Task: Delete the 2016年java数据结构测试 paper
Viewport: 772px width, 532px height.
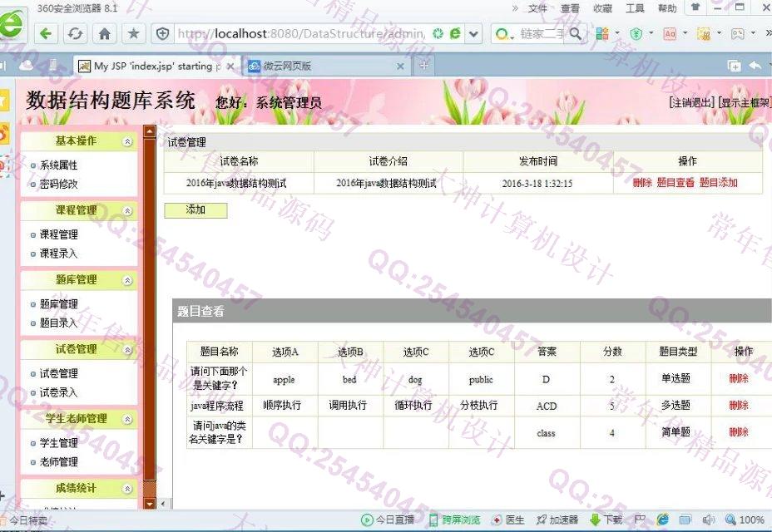Action: pos(642,183)
